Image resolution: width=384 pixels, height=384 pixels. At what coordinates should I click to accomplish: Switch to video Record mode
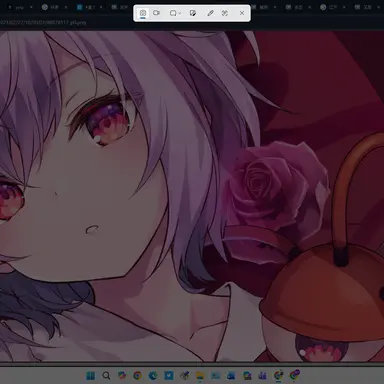pos(156,13)
